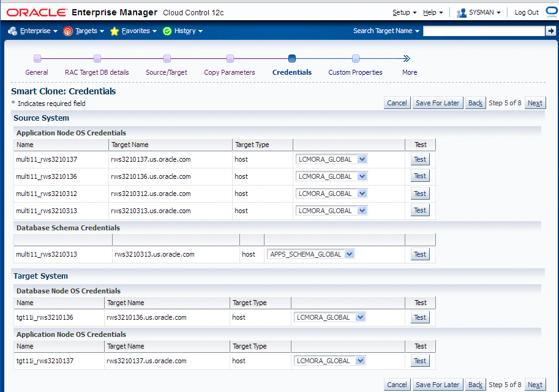Test credentials for multi11_rws3210312
The image size is (559, 392).
(420, 194)
